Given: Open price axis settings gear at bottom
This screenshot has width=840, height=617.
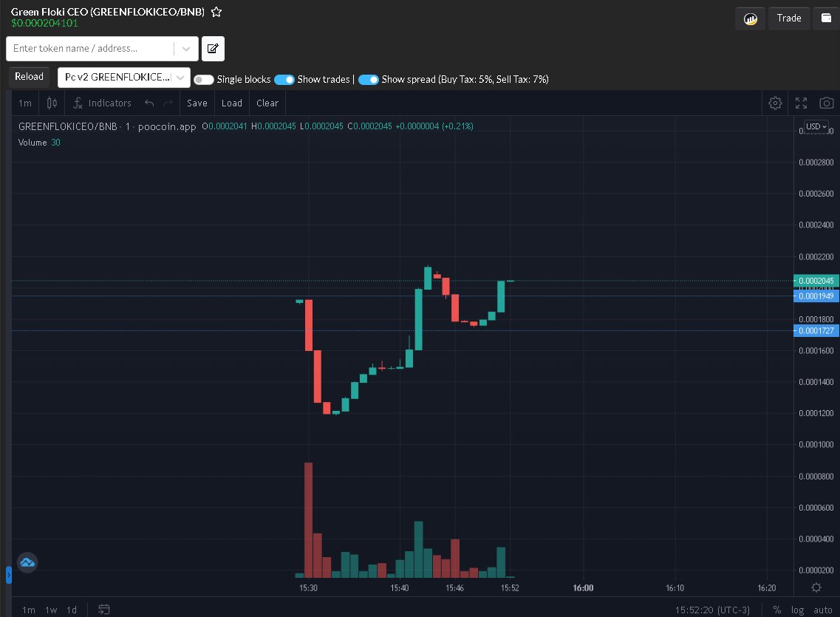Looking at the screenshot, I should (x=816, y=587).
